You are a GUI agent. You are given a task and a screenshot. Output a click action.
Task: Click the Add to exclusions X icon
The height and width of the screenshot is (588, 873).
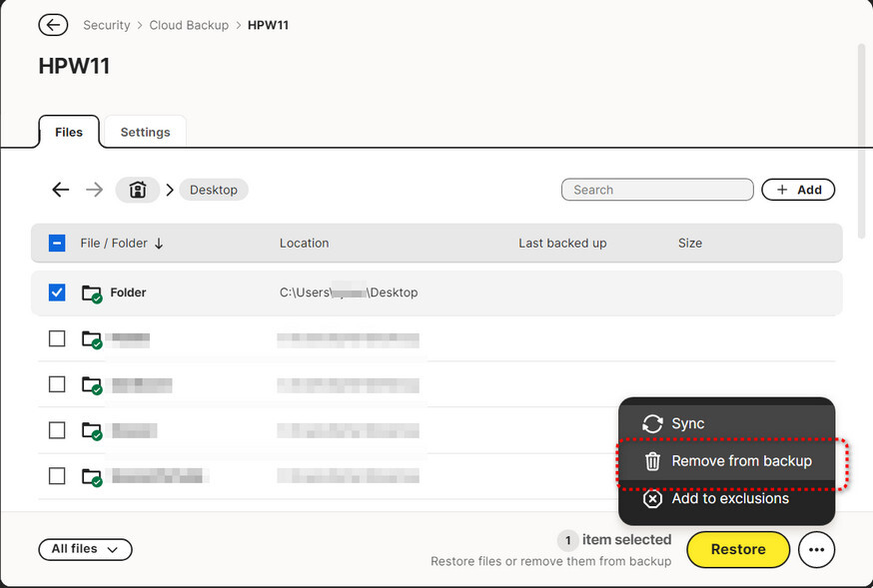(x=652, y=498)
